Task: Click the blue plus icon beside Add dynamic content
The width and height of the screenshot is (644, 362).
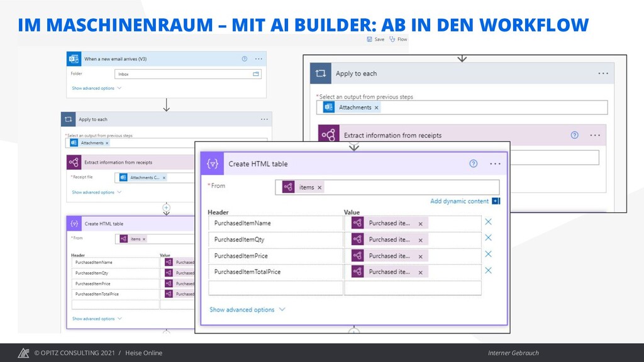Action: tap(496, 201)
